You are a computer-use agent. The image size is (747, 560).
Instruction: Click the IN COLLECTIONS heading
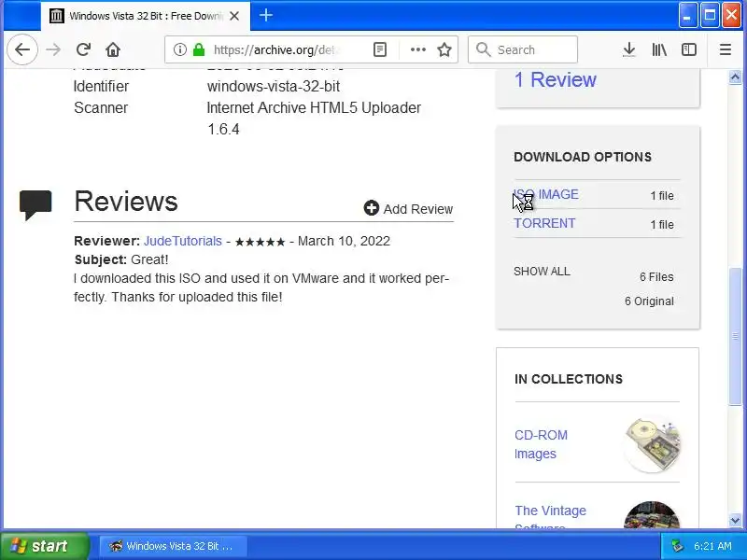(x=569, y=379)
